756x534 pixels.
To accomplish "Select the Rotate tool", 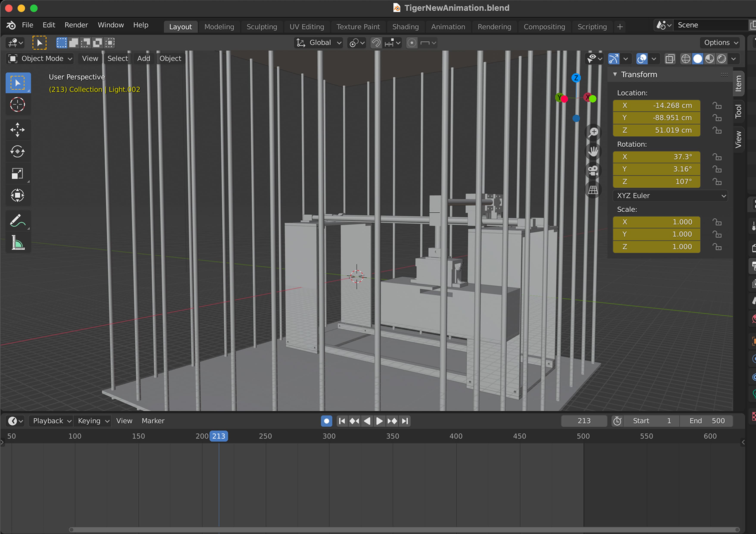I will coord(17,152).
